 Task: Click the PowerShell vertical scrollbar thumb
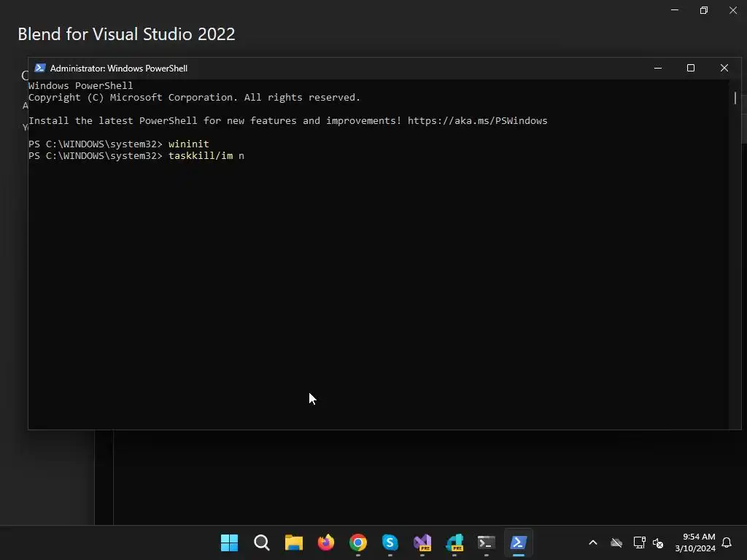(x=735, y=98)
